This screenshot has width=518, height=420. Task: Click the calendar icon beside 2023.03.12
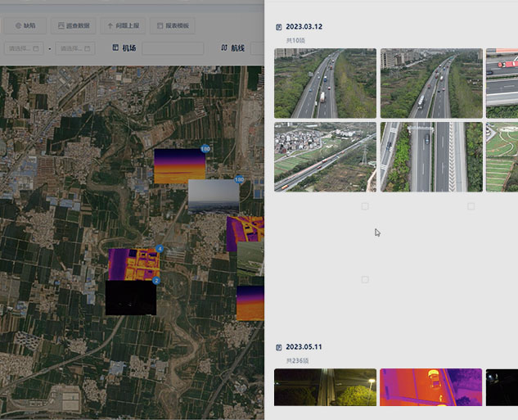point(279,27)
